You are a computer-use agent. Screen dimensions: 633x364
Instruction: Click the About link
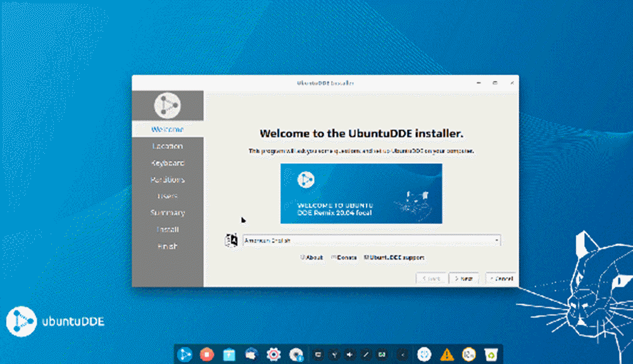click(311, 258)
